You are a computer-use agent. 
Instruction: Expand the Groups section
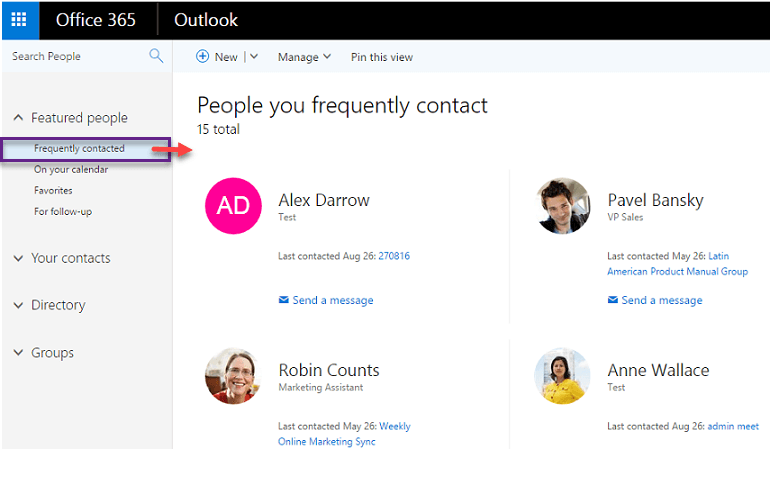[18, 353]
